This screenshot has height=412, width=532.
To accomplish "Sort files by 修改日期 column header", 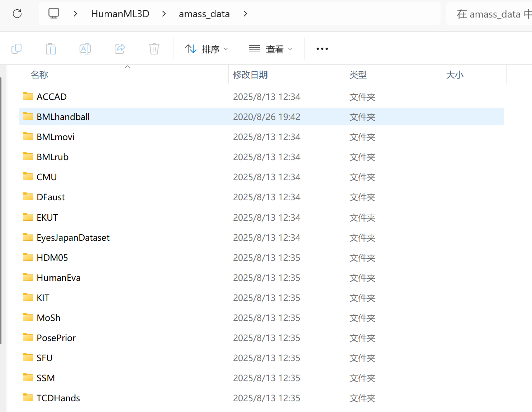I will 250,75.
